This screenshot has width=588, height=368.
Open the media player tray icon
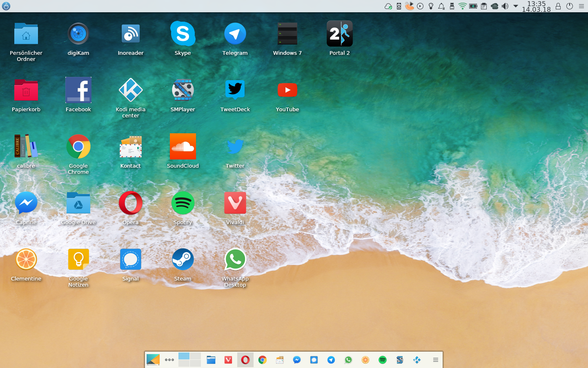click(x=420, y=6)
